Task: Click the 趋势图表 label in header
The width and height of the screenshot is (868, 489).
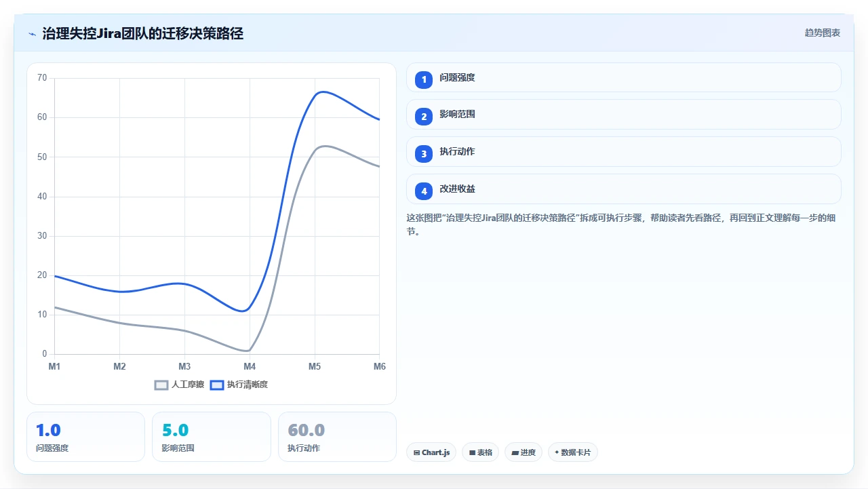Action: pyautogui.click(x=823, y=33)
